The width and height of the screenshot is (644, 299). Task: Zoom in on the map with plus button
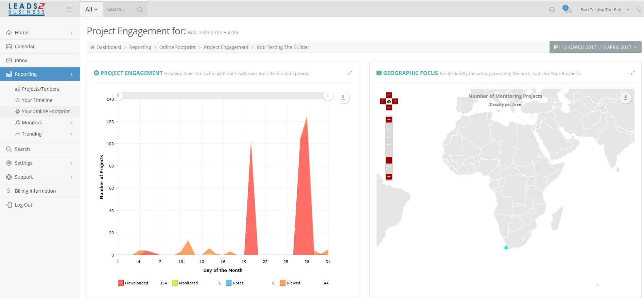389,120
